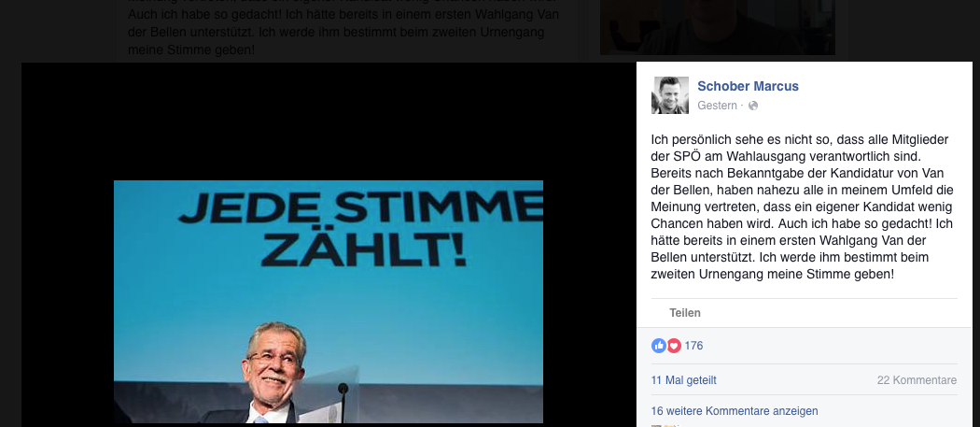Screen dimensions: 980x427
Task: Click the red heart Love reaction icon
Action: (674, 346)
